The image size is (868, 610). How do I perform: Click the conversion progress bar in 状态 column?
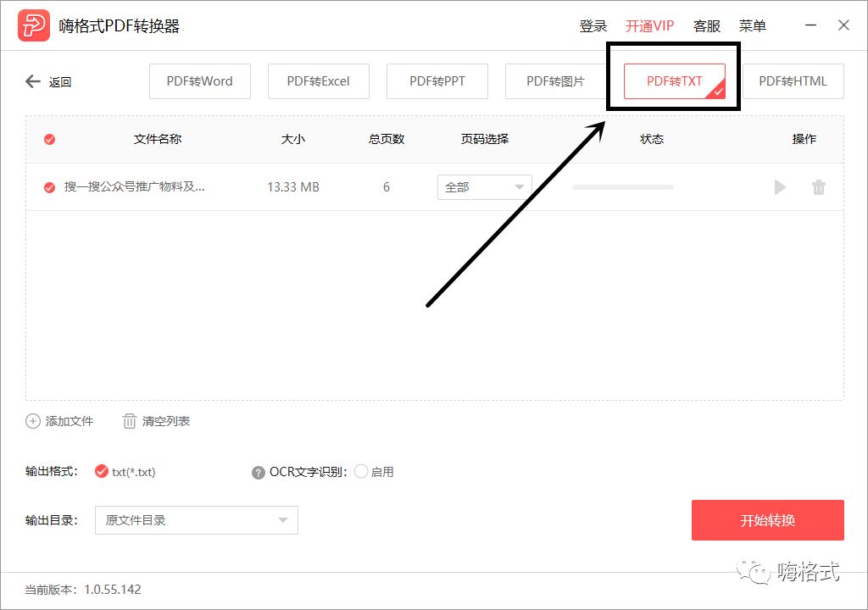[622, 187]
